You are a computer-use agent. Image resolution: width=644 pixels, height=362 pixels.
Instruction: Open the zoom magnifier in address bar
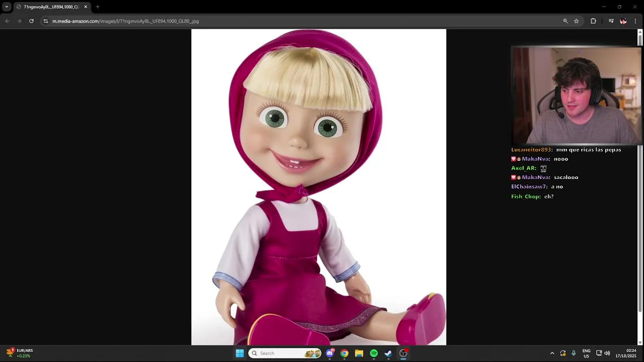click(566, 21)
